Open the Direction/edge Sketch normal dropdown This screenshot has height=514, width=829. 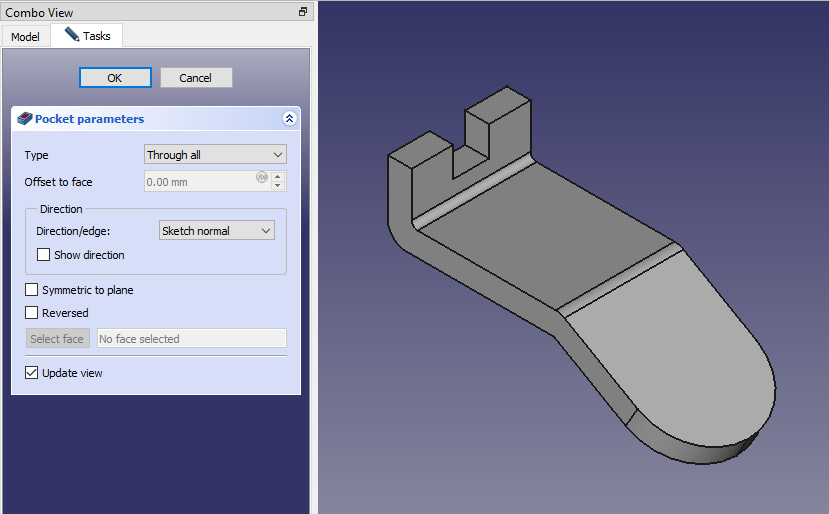tap(217, 231)
